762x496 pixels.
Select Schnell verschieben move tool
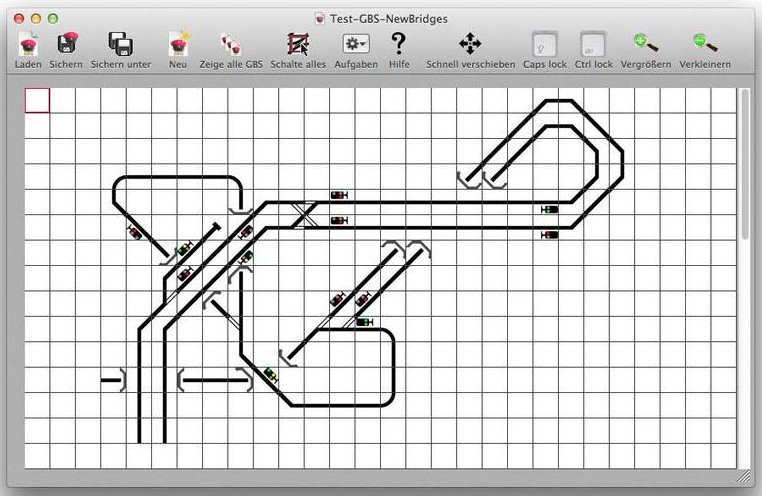(470, 44)
